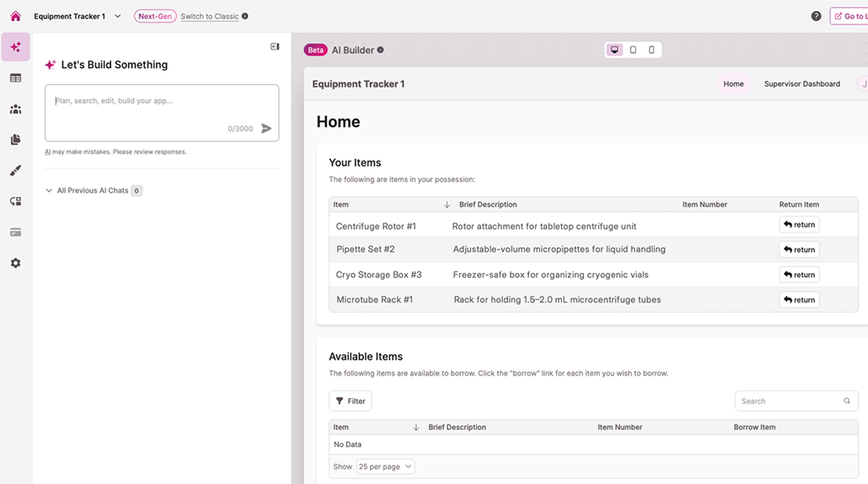The image size is (868, 484).
Task: Click the home icon in top bar
Action: coord(15,16)
